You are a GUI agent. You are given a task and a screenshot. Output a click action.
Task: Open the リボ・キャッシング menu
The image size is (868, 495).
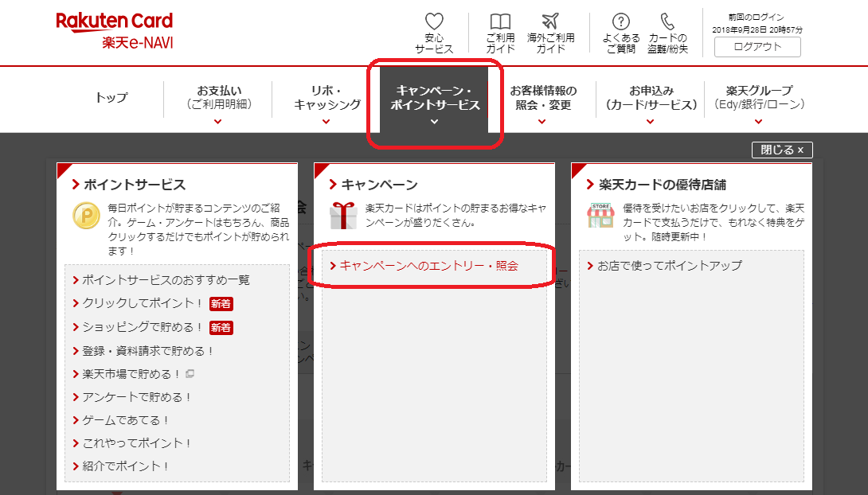pyautogui.click(x=326, y=97)
